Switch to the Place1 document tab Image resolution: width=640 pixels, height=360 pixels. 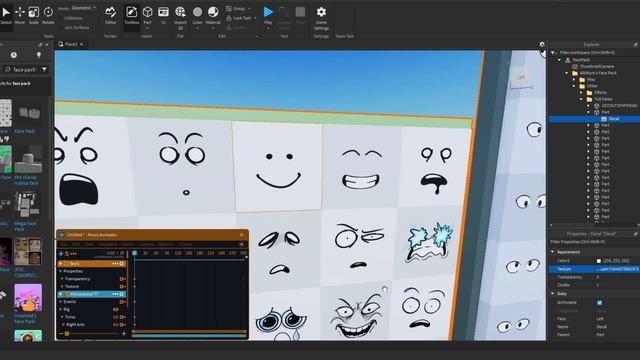click(71, 44)
